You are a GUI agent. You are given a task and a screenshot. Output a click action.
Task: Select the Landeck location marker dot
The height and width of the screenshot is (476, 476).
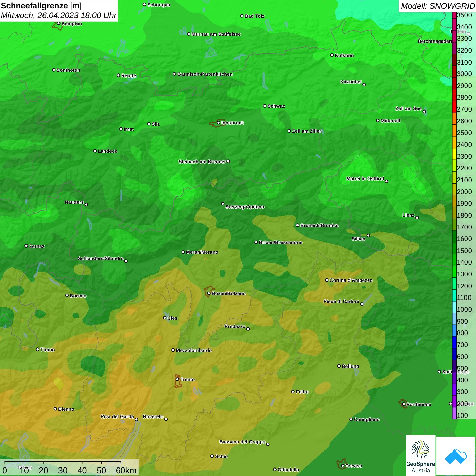95,151
